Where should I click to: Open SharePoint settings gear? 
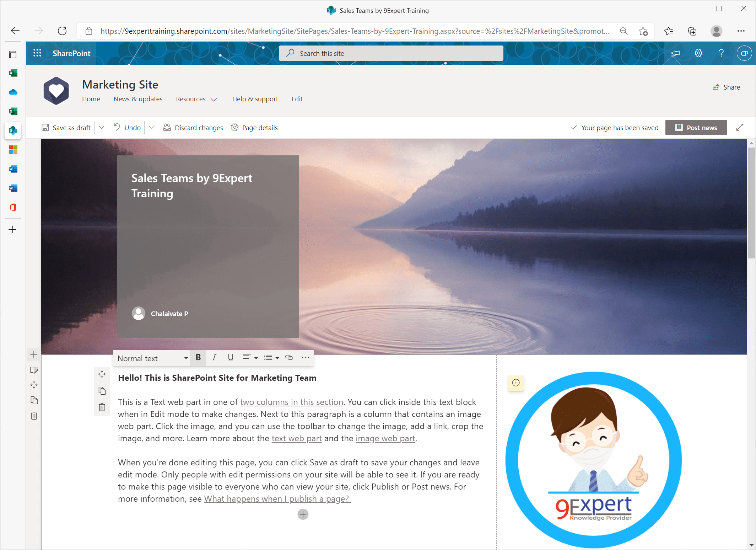698,53
